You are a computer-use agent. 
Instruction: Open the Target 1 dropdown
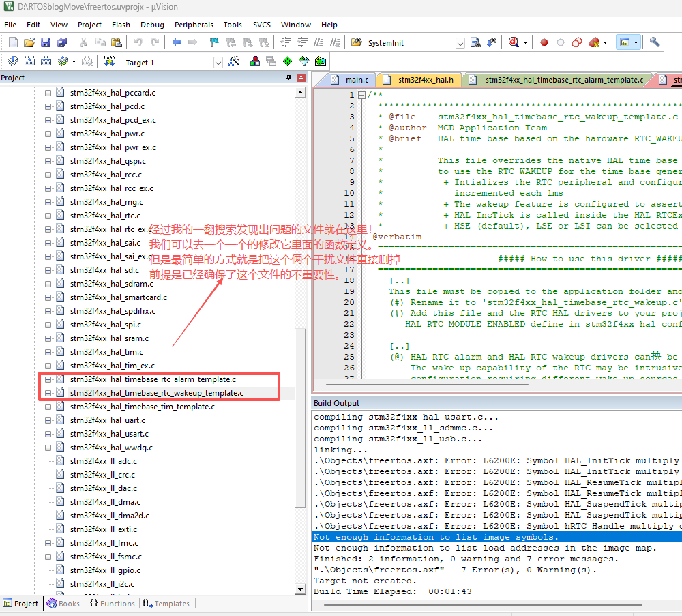218,62
